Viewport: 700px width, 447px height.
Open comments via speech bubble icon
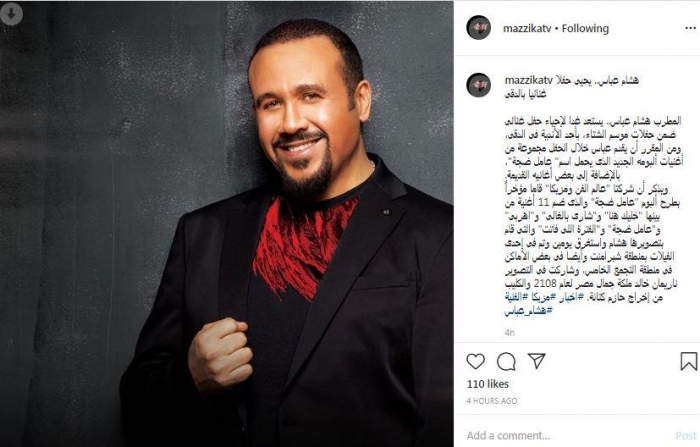[506, 362]
